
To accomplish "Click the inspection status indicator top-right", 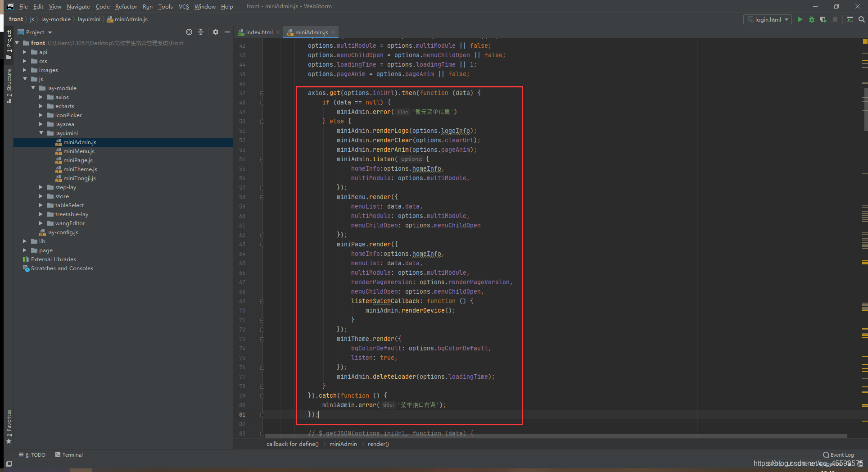I will (x=865, y=42).
